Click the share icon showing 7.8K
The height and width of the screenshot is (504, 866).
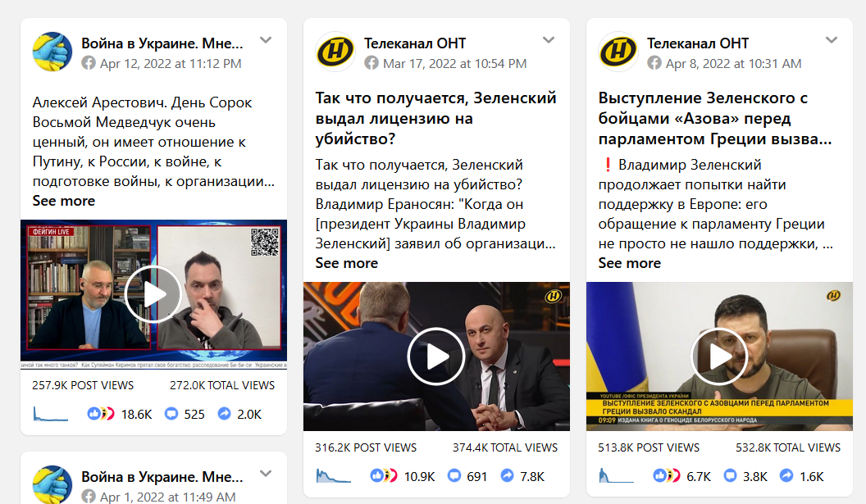click(x=507, y=475)
